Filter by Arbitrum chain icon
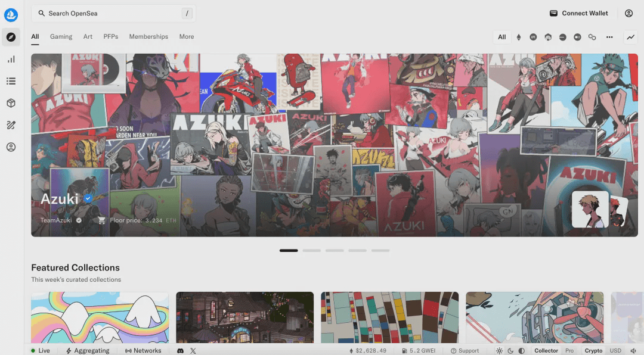 click(x=548, y=37)
